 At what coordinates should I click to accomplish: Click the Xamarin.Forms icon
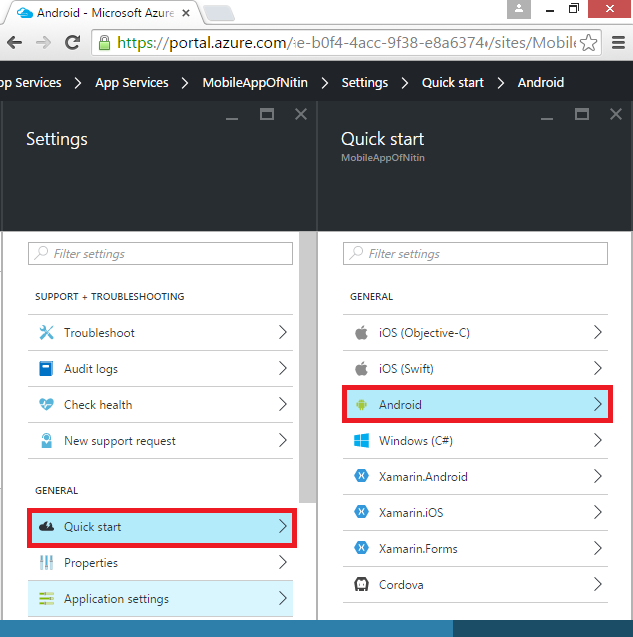[361, 549]
